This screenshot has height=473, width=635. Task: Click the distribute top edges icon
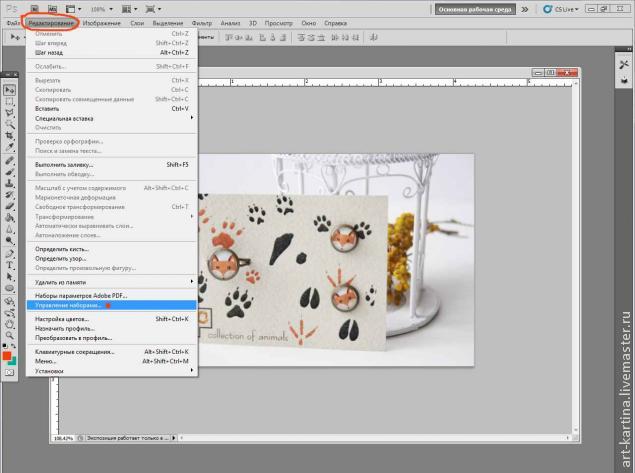coord(301,37)
